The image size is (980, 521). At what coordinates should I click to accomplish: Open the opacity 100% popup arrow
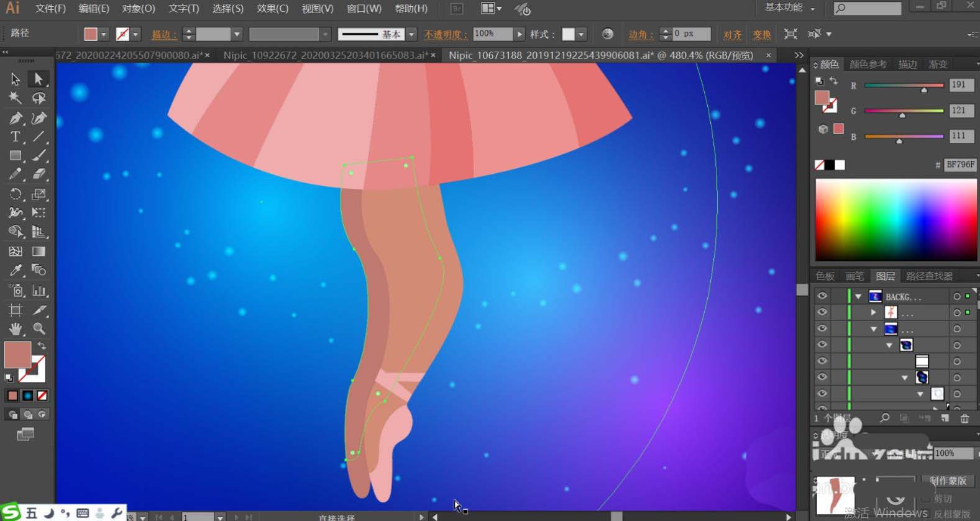pos(520,34)
